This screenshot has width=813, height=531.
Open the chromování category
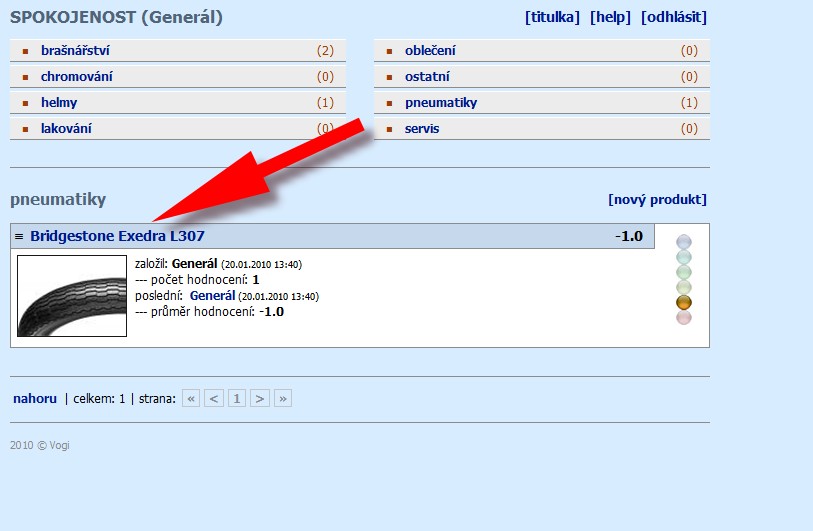(x=77, y=77)
